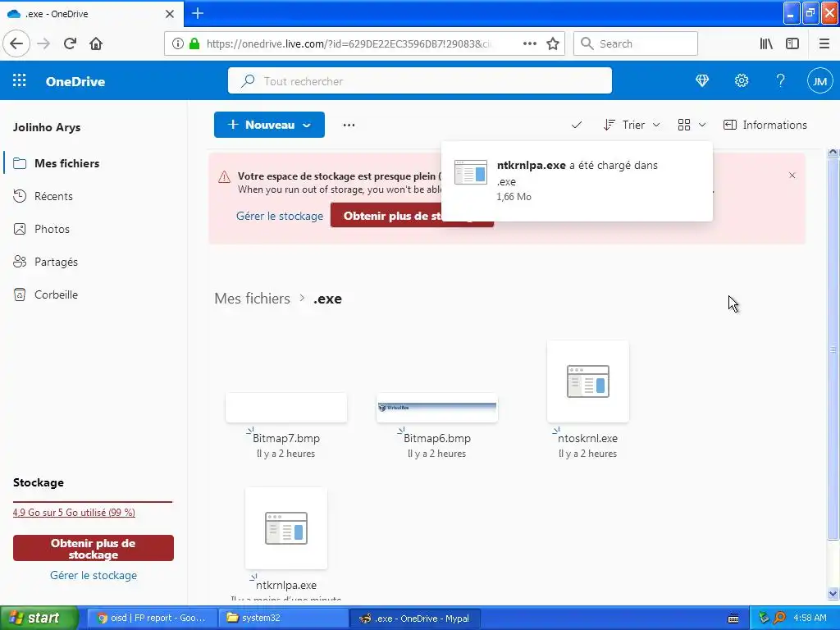
Task: Click the Premium diamond icon
Action: (702, 81)
